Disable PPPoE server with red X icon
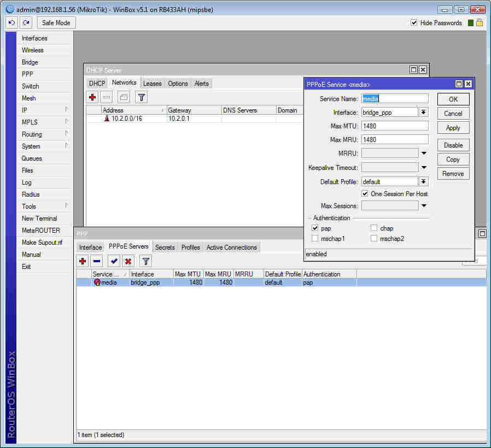The height and width of the screenshot is (448, 491). click(128, 261)
